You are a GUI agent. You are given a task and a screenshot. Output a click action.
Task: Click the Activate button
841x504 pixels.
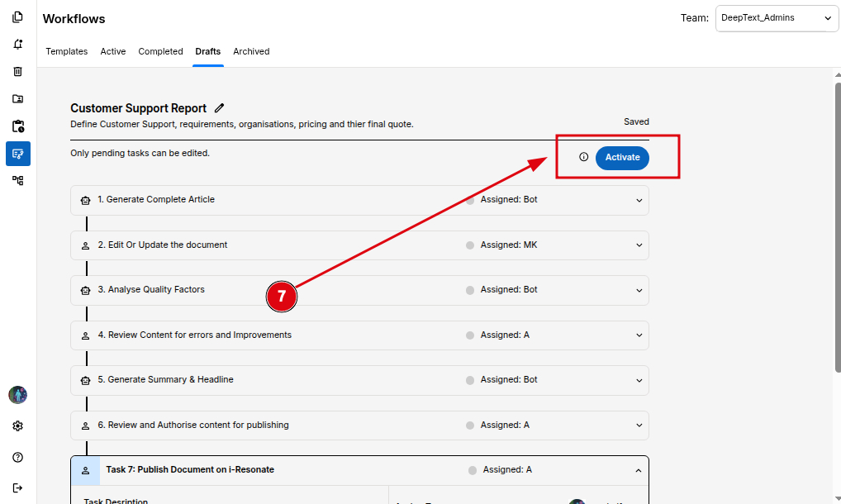click(622, 157)
